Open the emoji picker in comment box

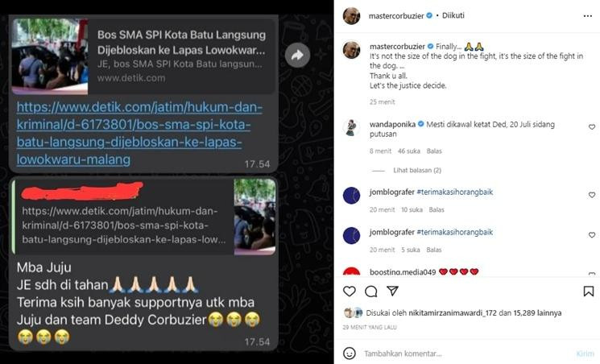tap(349, 354)
